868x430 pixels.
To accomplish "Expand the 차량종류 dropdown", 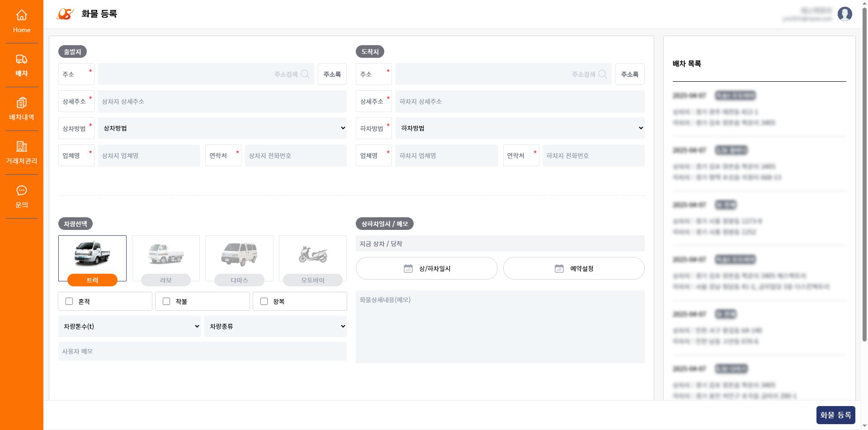I will pyautogui.click(x=275, y=326).
